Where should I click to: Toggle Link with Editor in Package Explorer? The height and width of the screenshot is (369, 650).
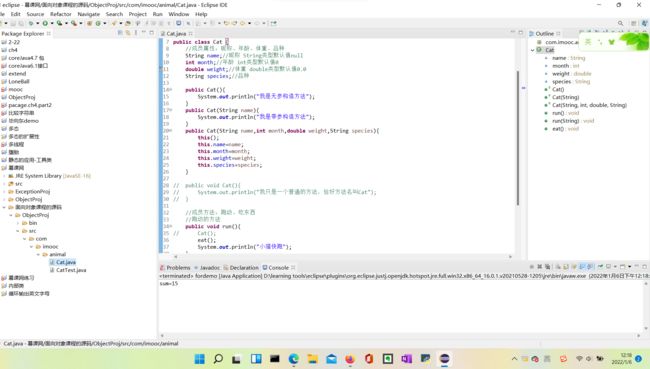[128, 33]
